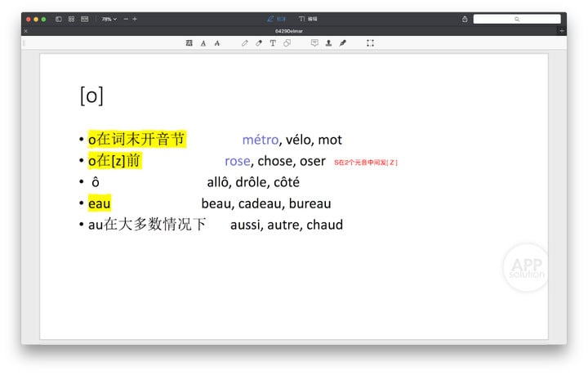
Task: Select the eraser tool
Action: [259, 43]
